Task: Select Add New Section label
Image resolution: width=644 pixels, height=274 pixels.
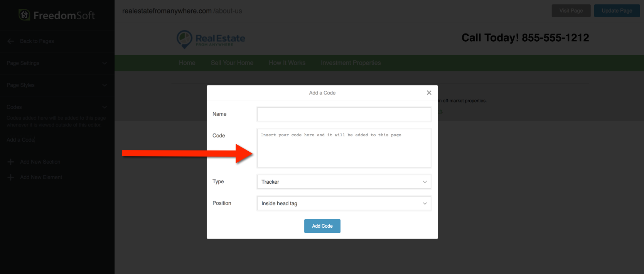Action: [x=40, y=162]
